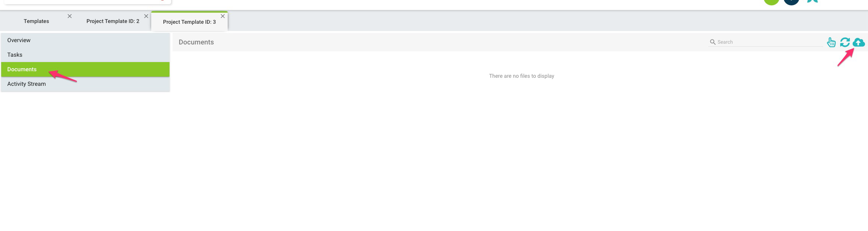
Task: Open the Tasks section in sidebar
Action: (x=15, y=55)
